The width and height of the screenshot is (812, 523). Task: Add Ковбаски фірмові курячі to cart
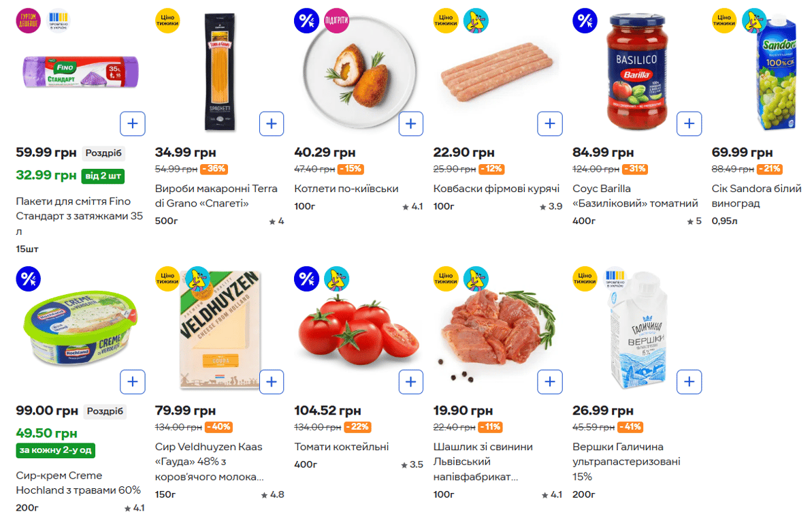point(550,124)
